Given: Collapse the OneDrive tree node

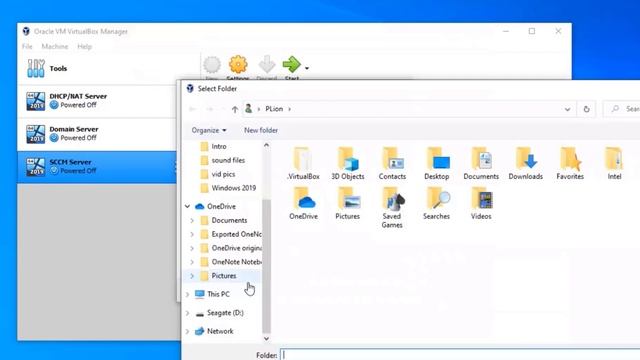Looking at the screenshot, I should tap(187, 207).
